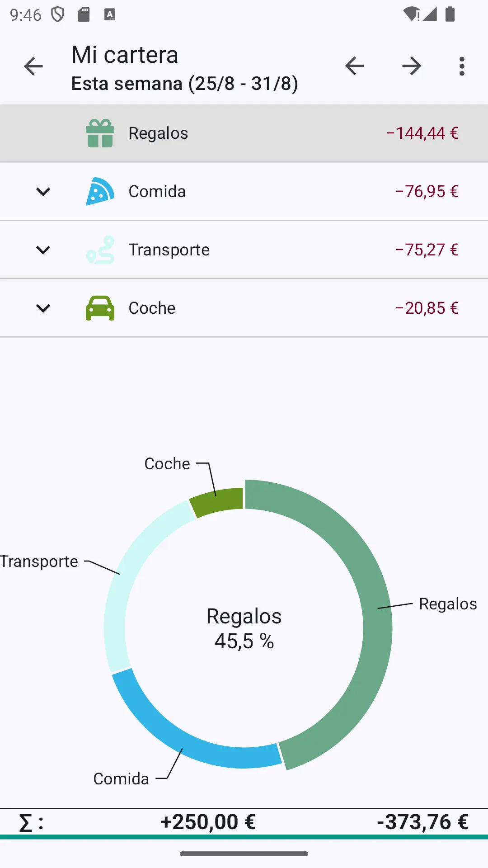Tap the +250,00 € income total
The height and width of the screenshot is (868, 488).
pyautogui.click(x=208, y=822)
